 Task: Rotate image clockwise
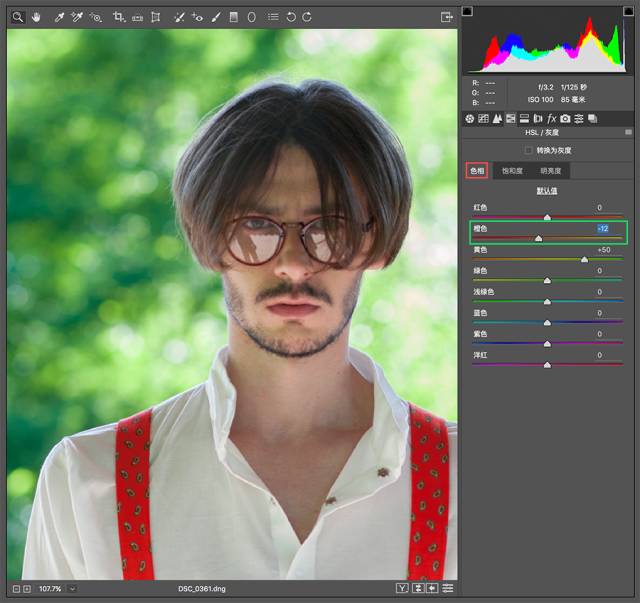(x=307, y=17)
